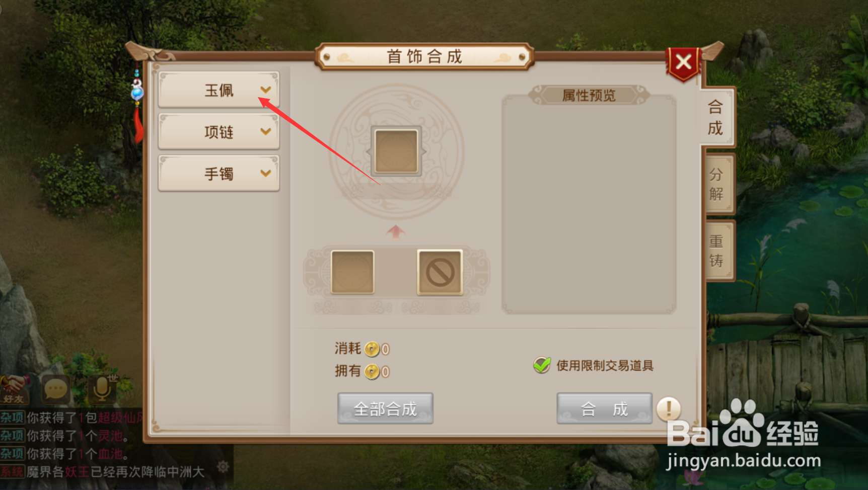868x490 pixels.
Task: Click the friends handshake icon
Action: tap(14, 389)
